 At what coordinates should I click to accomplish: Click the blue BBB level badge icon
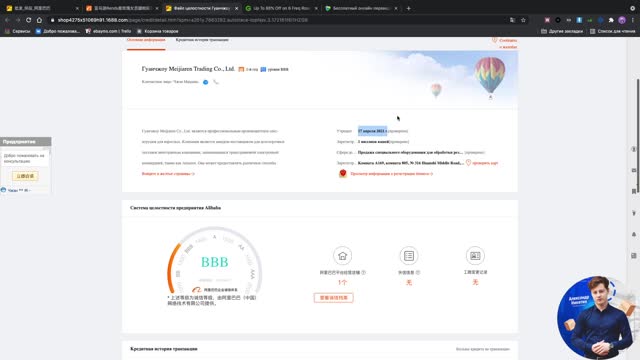click(x=263, y=69)
